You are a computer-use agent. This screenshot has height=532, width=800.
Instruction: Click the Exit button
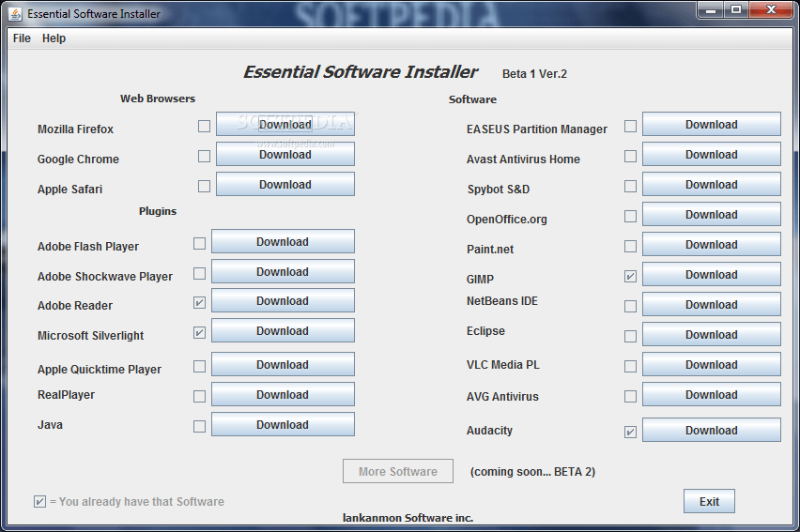(709, 501)
